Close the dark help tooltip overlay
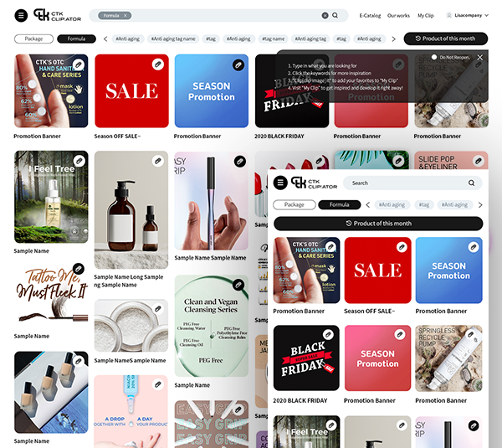Viewport: 502px width, 448px height. 480,58
